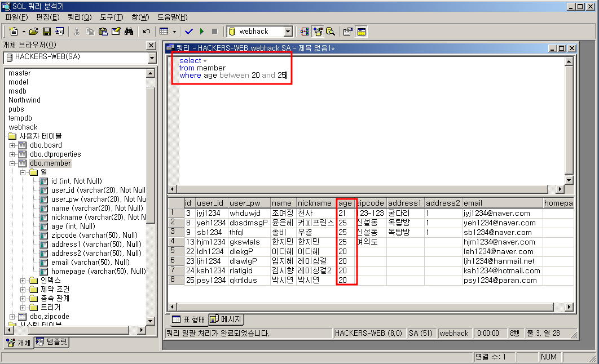This screenshot has height=364, width=599.
Task: Open the webhack database dropdown
Action: [x=288, y=32]
